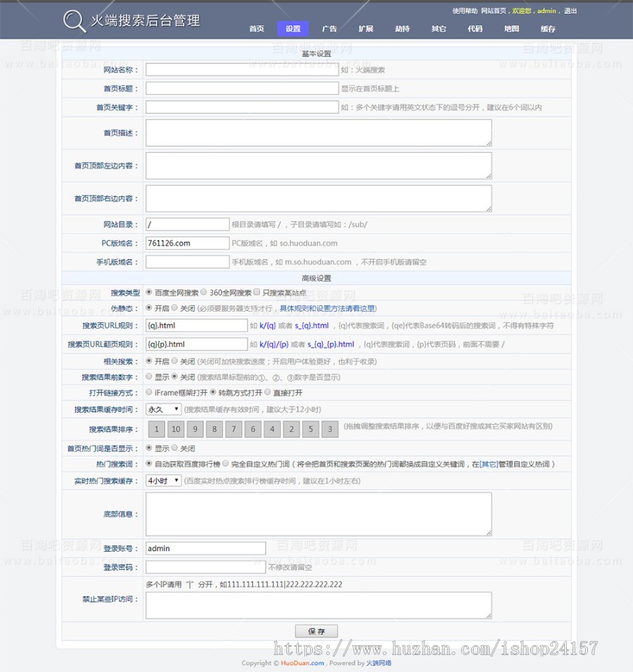The height and width of the screenshot is (672, 633).
Task: Focus the 手机版域名 input field
Action: pos(188,262)
